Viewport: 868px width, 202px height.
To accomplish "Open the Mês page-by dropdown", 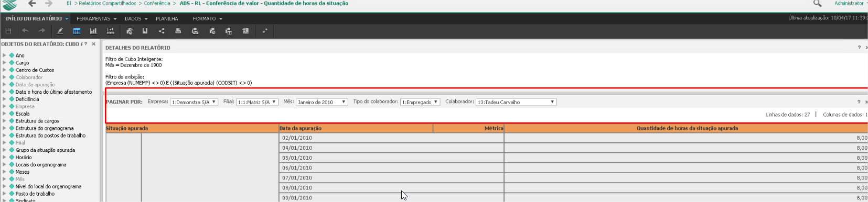I will pyautogui.click(x=322, y=102).
